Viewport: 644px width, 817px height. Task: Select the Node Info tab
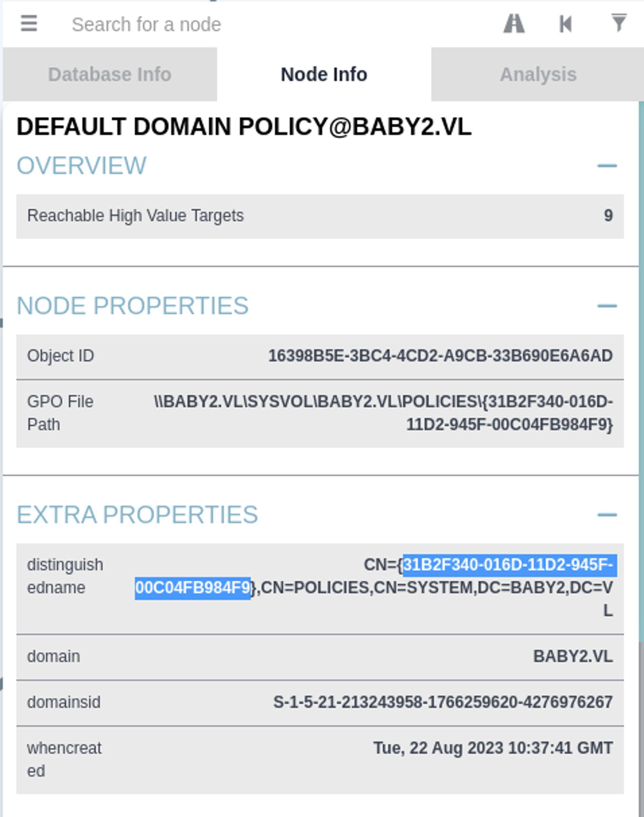click(x=324, y=74)
